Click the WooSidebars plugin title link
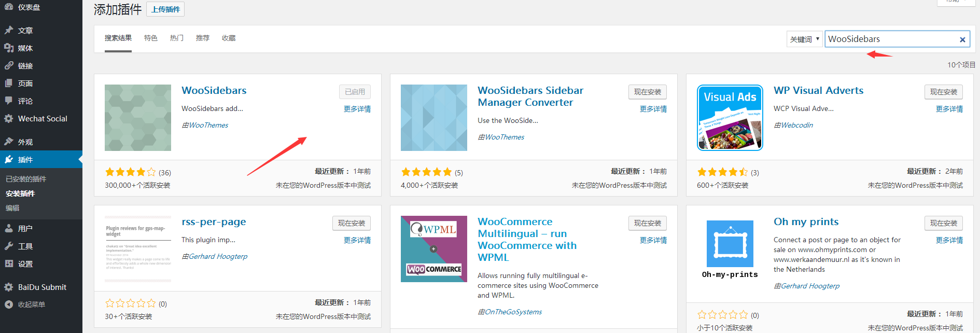Screen dimensions: 980x333 (214, 90)
